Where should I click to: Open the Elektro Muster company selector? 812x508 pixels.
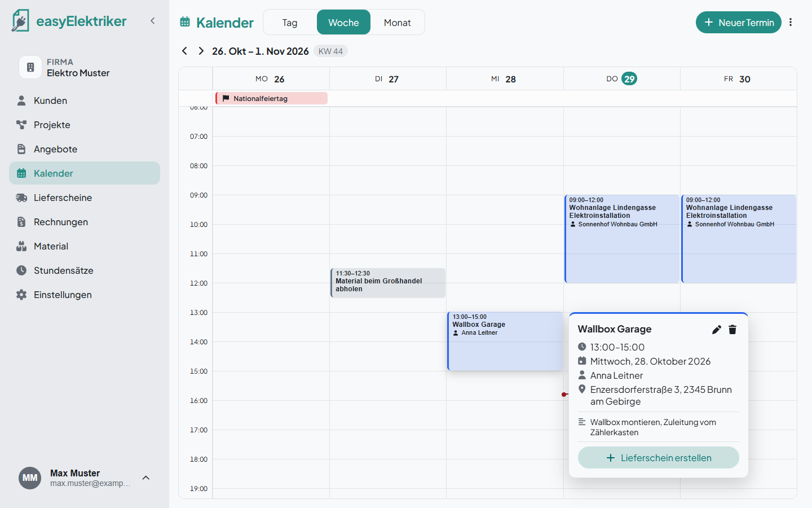[x=85, y=67]
